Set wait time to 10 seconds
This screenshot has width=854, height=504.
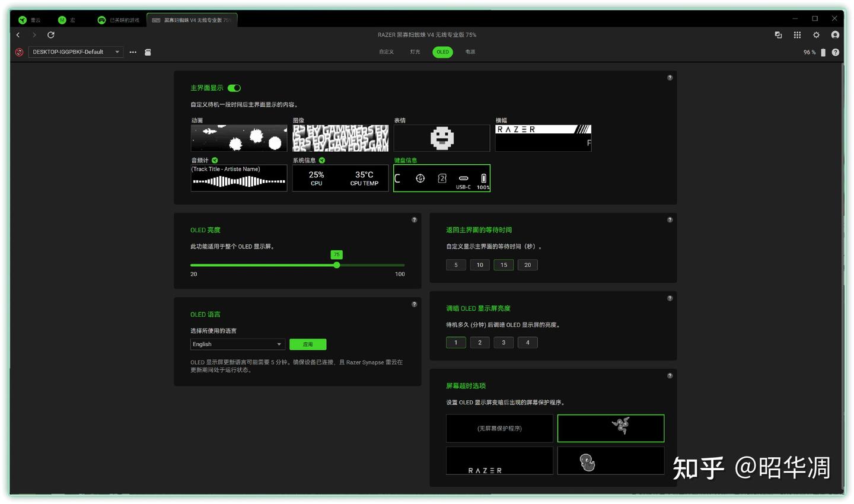tap(480, 265)
